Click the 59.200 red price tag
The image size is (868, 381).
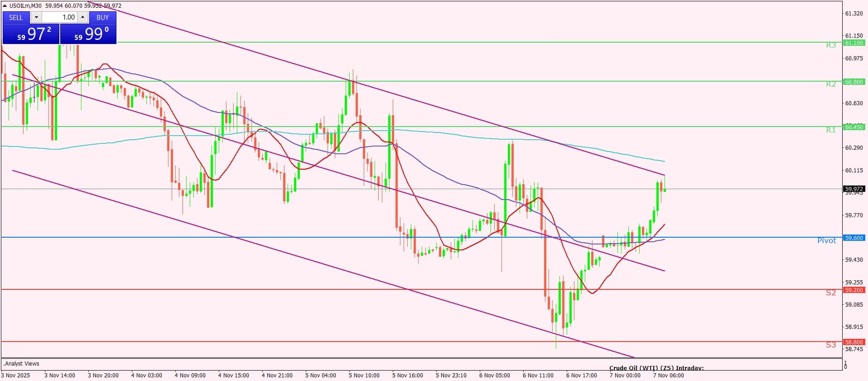pos(854,290)
